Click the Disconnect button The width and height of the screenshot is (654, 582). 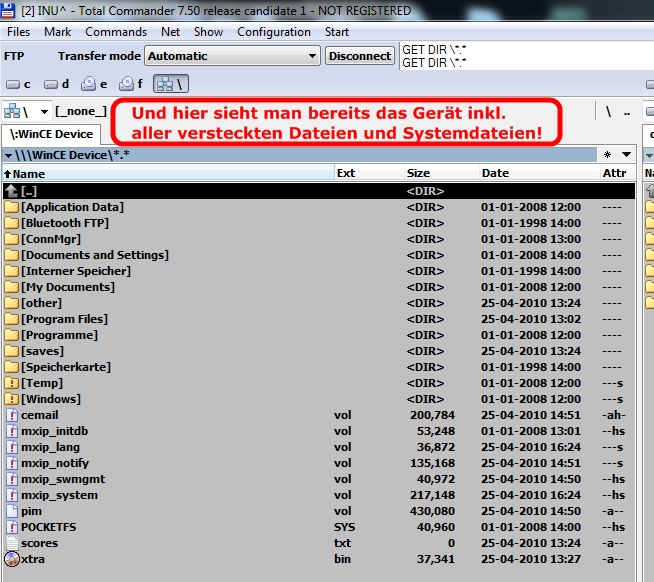(360, 56)
